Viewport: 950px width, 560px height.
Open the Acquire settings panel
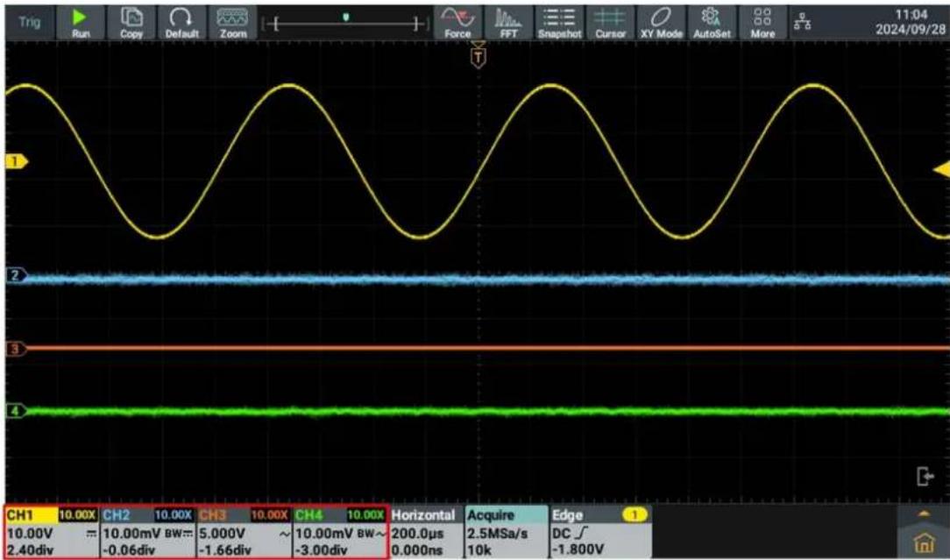506,532
